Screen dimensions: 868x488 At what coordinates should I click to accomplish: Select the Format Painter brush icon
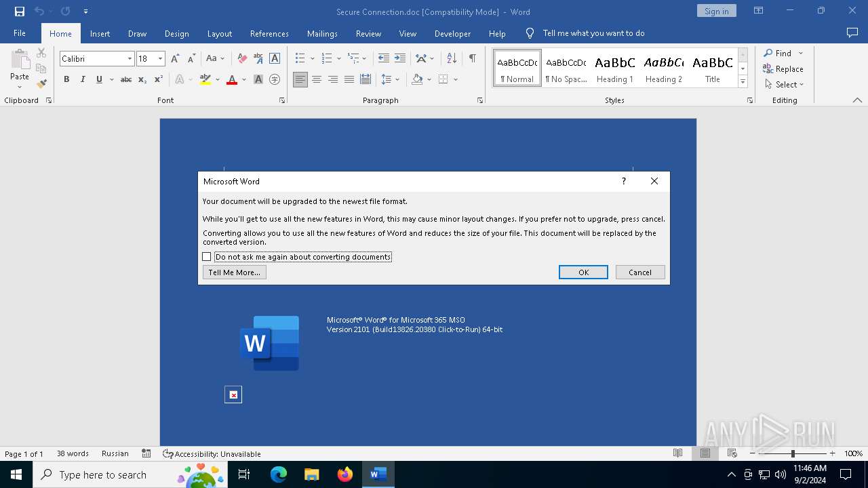41,84
